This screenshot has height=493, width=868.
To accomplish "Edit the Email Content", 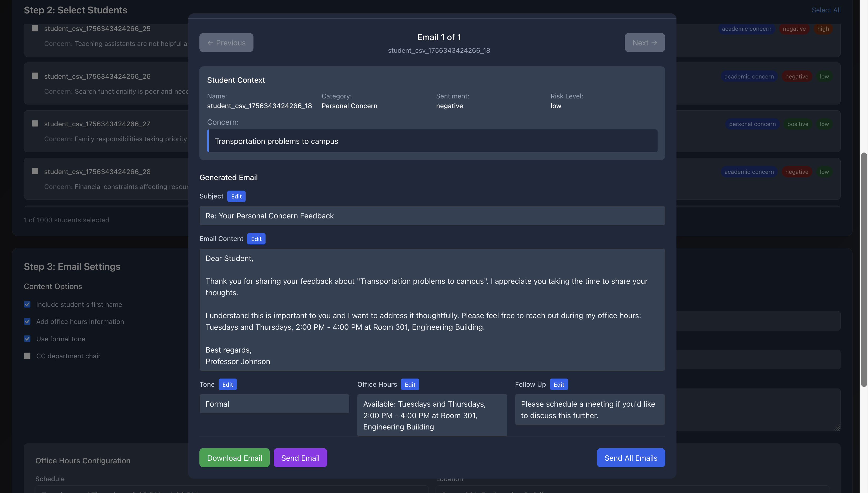I will [x=256, y=239].
